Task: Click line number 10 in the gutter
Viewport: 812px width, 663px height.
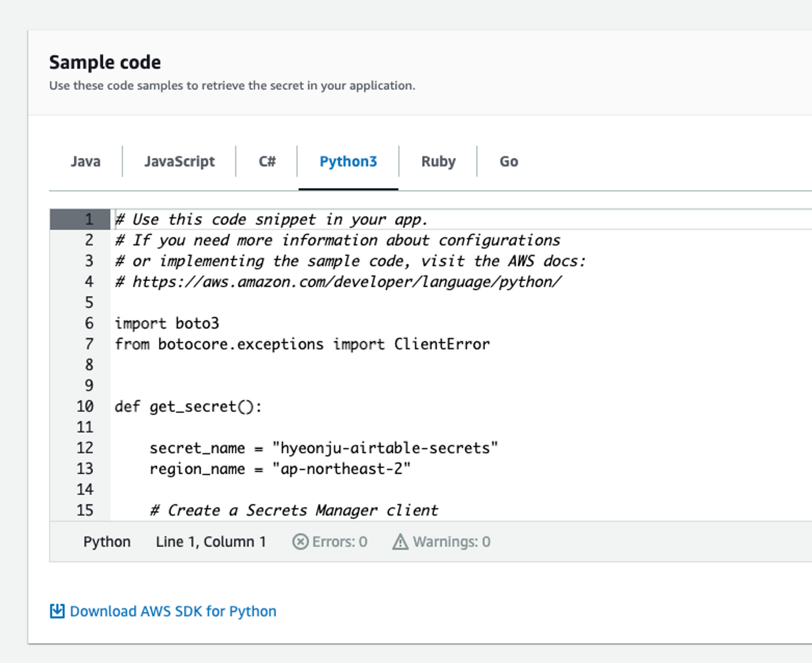Action: (x=85, y=406)
